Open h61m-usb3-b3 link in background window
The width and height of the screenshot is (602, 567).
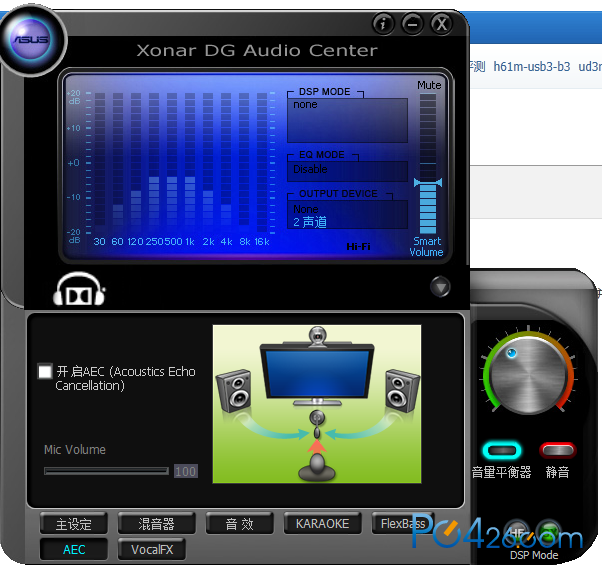click(x=531, y=67)
